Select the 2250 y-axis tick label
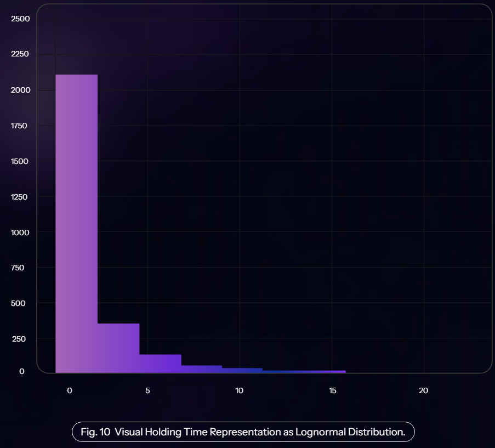Screen dimensions: 495x448 20,54
